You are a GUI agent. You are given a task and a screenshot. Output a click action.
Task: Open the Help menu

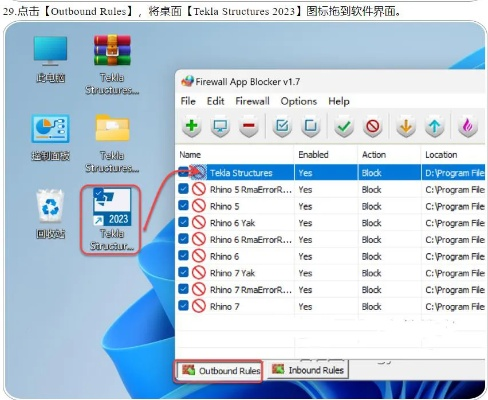click(x=339, y=101)
